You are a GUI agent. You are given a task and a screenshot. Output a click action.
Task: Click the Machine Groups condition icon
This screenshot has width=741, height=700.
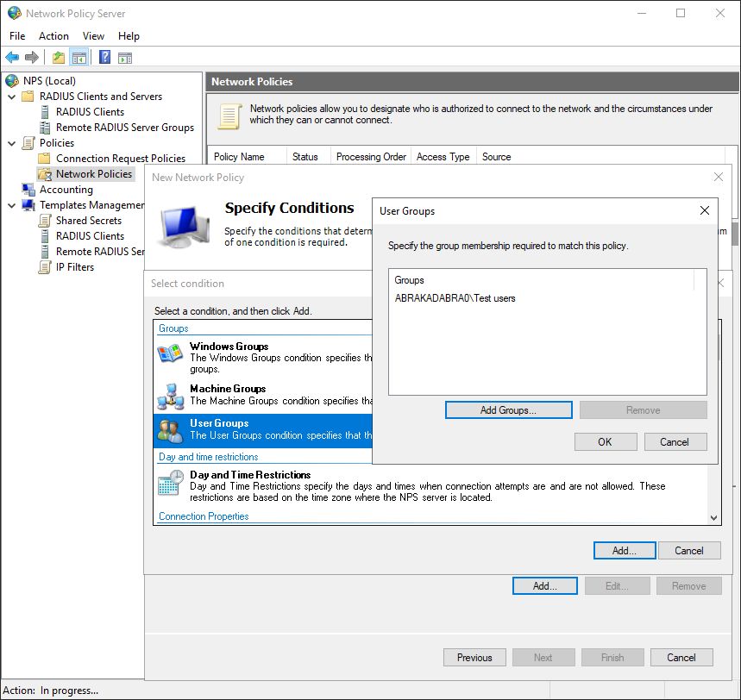coord(170,397)
